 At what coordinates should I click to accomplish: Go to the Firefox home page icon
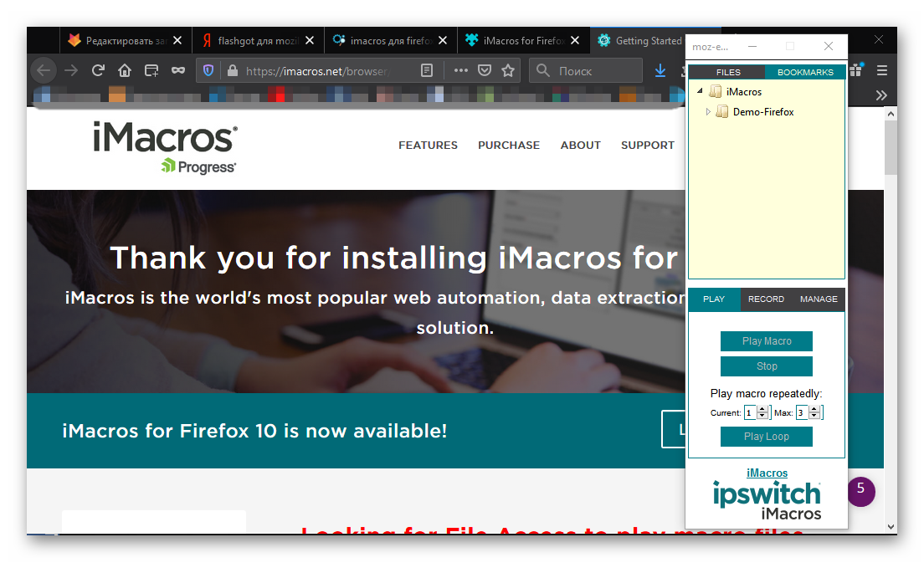[125, 71]
